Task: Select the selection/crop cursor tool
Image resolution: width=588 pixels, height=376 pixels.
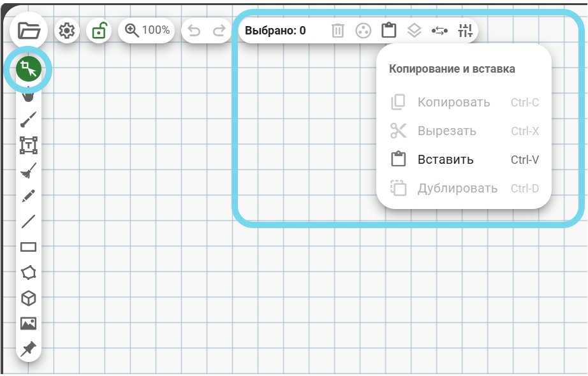Action: pyautogui.click(x=28, y=69)
